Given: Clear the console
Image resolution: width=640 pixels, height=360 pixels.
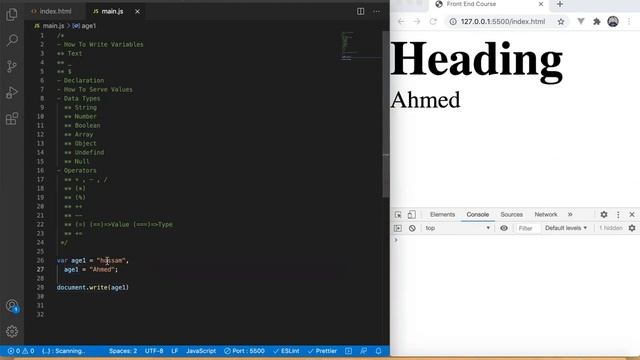Looking at the screenshot, I should [412, 228].
